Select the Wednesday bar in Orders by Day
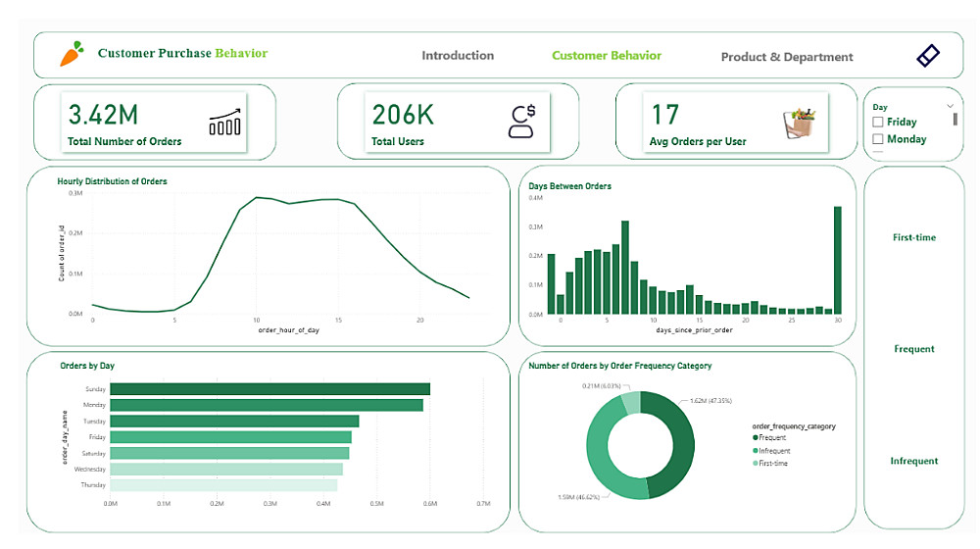The image size is (980, 549). click(226, 469)
